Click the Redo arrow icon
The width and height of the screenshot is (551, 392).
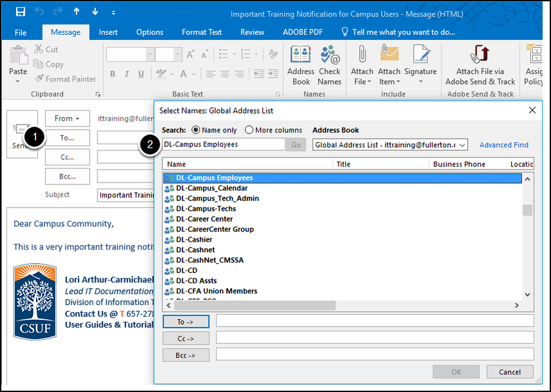pos(57,12)
